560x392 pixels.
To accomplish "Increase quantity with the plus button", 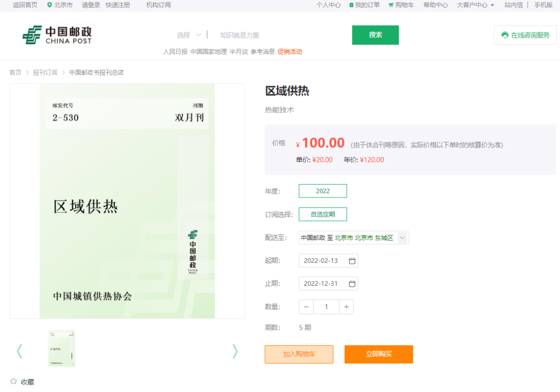I will click(x=346, y=307).
